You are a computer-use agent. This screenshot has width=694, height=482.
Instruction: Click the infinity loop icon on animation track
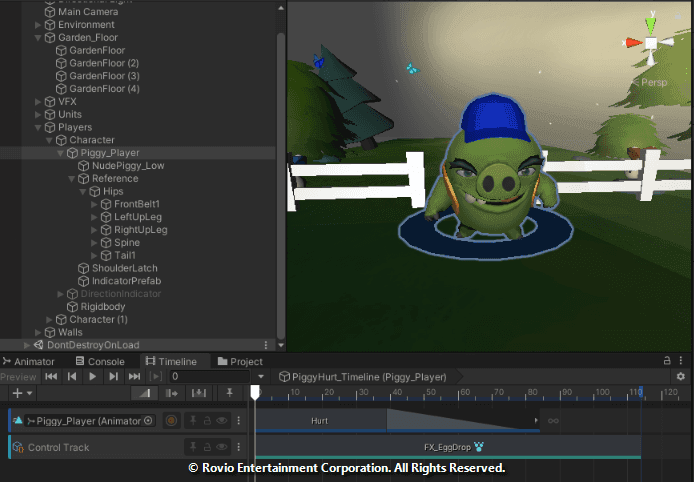[x=553, y=420]
